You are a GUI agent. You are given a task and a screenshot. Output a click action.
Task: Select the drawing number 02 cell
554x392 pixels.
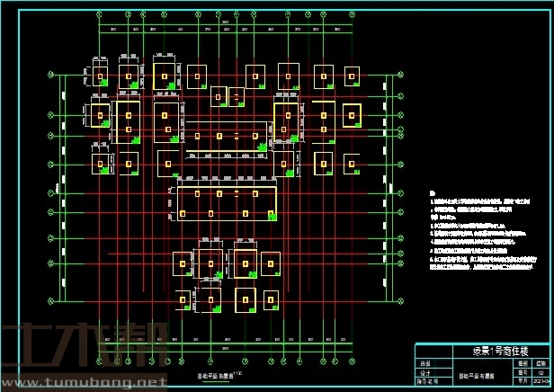coord(541,372)
